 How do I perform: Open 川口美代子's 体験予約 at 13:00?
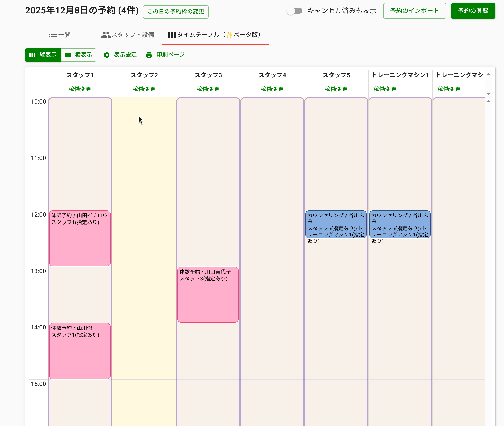(208, 294)
